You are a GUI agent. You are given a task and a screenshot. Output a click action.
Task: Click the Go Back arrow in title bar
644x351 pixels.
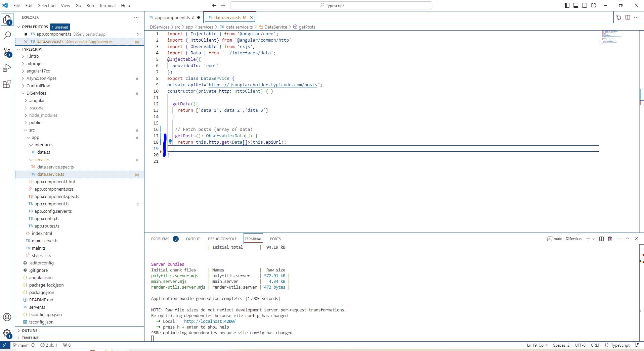point(214,5)
